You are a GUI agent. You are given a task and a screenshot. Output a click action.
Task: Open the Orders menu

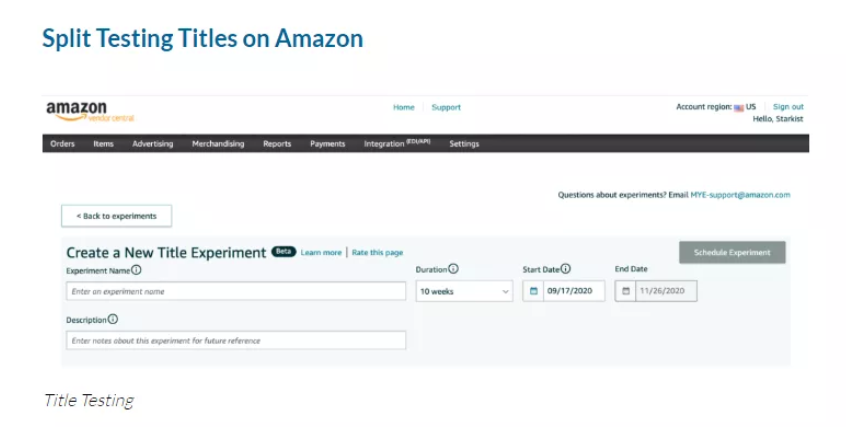[x=63, y=144]
